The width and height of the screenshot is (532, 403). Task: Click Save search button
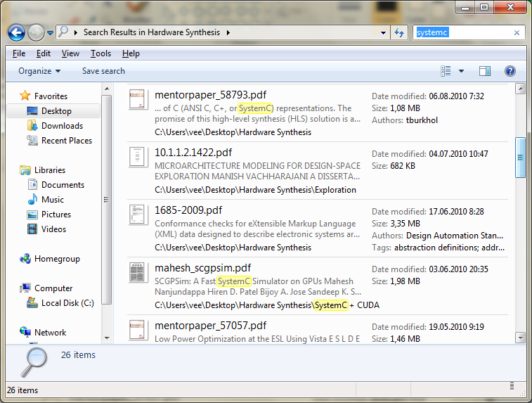(x=103, y=71)
